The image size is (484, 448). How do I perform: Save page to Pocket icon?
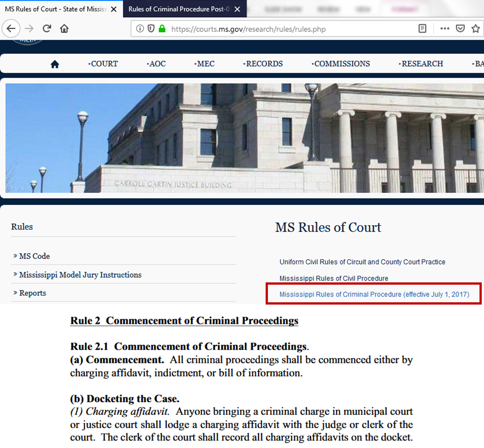coord(460,29)
